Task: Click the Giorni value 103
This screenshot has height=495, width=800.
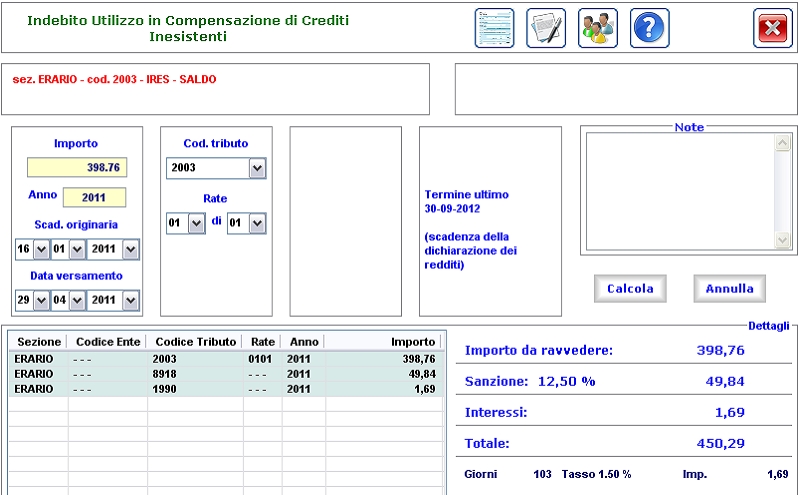Action: tap(542, 475)
